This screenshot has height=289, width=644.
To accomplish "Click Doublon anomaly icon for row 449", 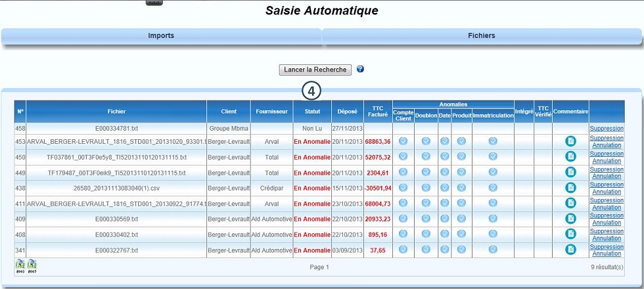I will pyautogui.click(x=426, y=172).
